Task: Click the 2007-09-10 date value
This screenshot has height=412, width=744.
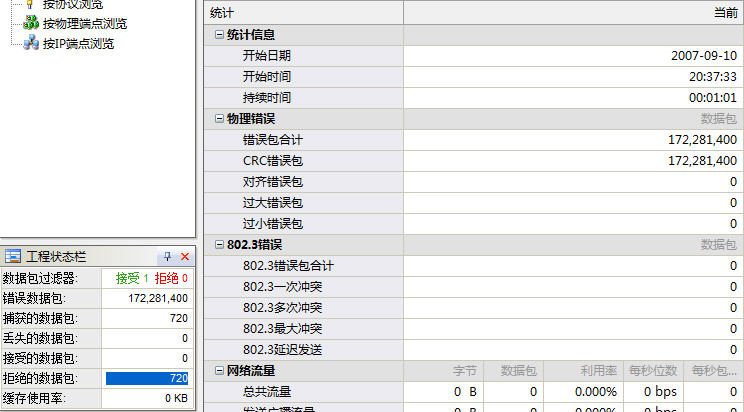Action: pos(704,56)
